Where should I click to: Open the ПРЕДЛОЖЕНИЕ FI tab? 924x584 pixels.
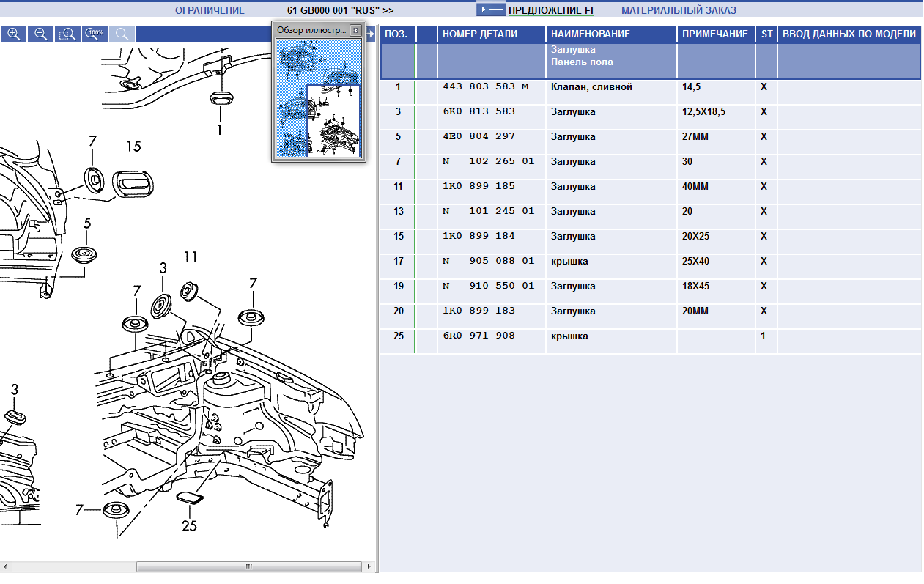[x=550, y=10]
